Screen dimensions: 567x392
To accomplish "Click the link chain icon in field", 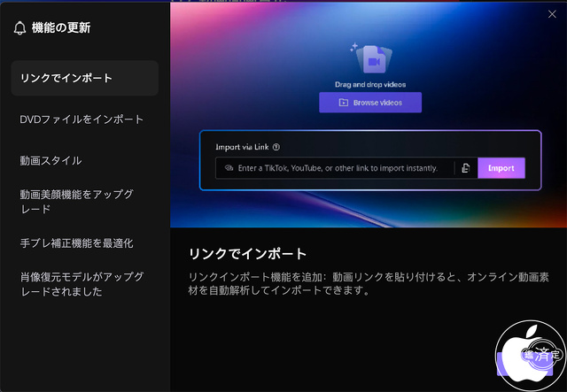I will pos(229,168).
